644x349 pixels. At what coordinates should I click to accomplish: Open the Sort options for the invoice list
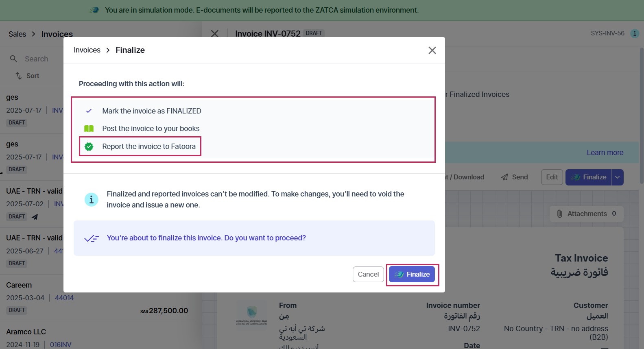(x=27, y=76)
